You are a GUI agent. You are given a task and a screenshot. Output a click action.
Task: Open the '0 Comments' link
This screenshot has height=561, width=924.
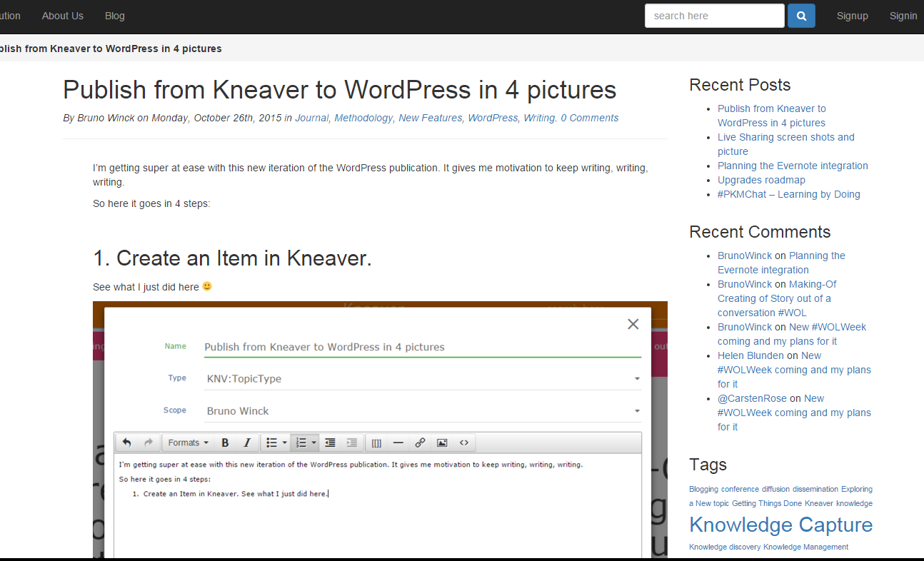coord(590,118)
